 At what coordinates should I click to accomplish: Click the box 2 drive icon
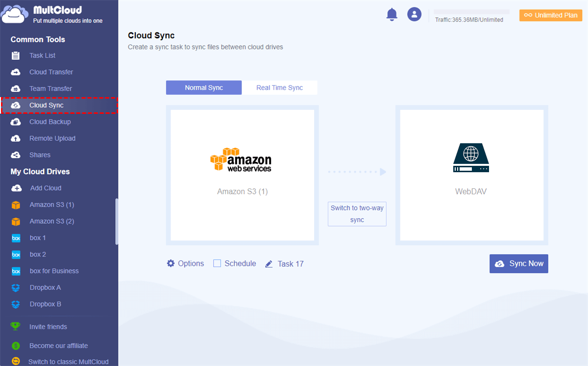coord(16,255)
